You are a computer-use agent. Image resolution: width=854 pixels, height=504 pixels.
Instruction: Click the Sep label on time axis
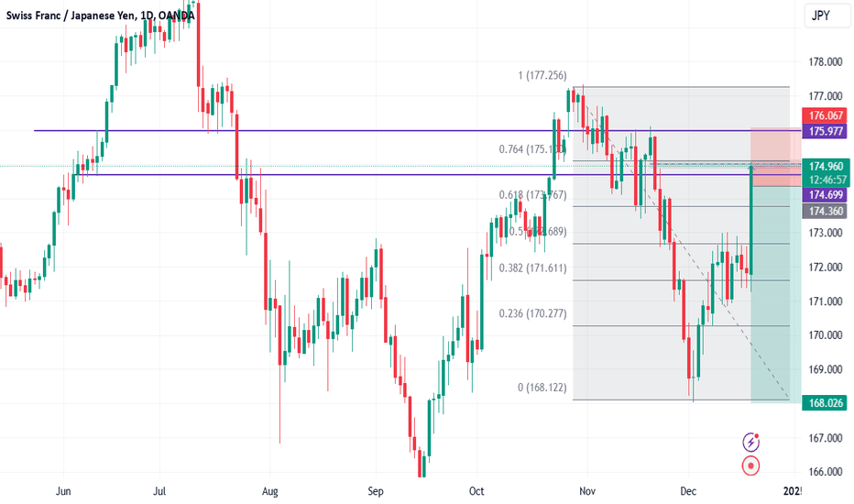tap(376, 491)
